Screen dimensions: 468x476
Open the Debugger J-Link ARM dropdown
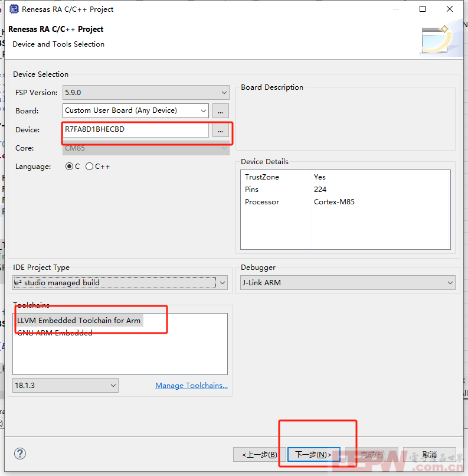tap(348, 283)
